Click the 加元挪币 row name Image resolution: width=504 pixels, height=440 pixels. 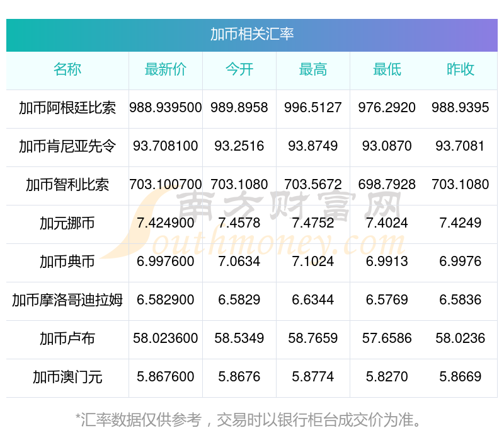tap(67, 223)
